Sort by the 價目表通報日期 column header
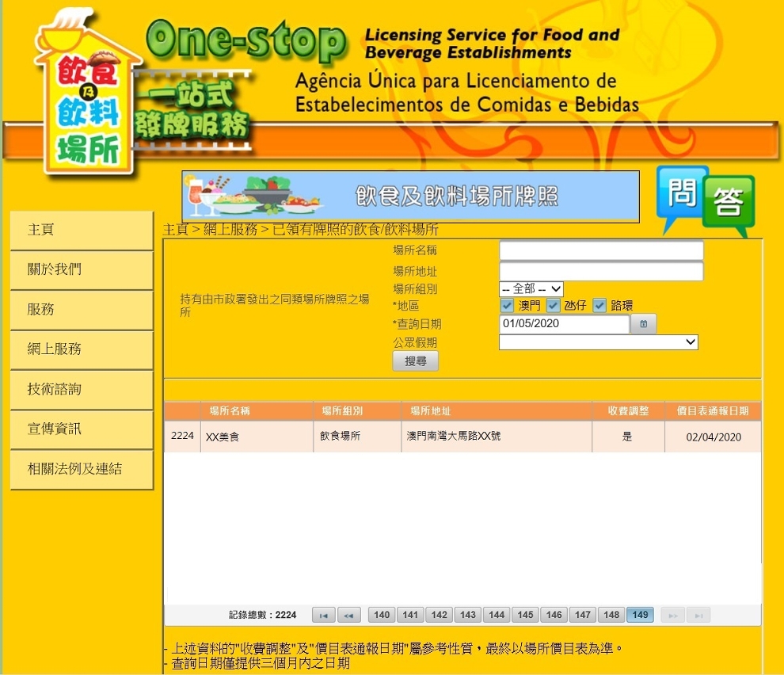 pyautogui.click(x=712, y=411)
